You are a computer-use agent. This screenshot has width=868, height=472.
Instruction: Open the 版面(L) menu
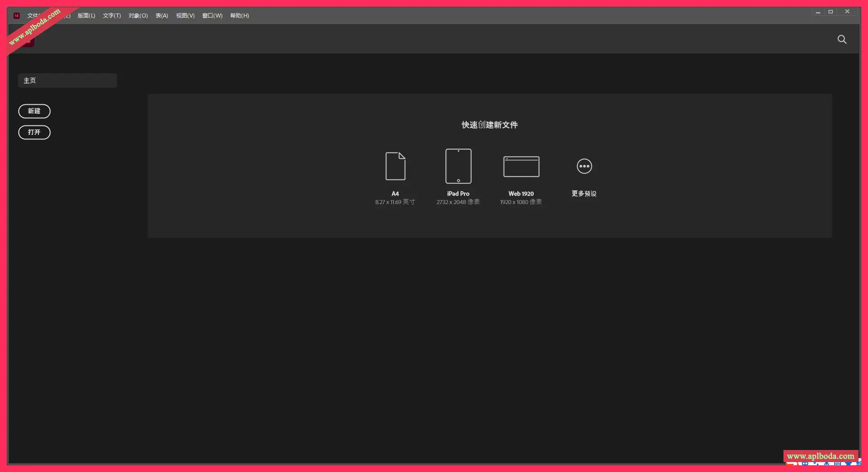86,16
